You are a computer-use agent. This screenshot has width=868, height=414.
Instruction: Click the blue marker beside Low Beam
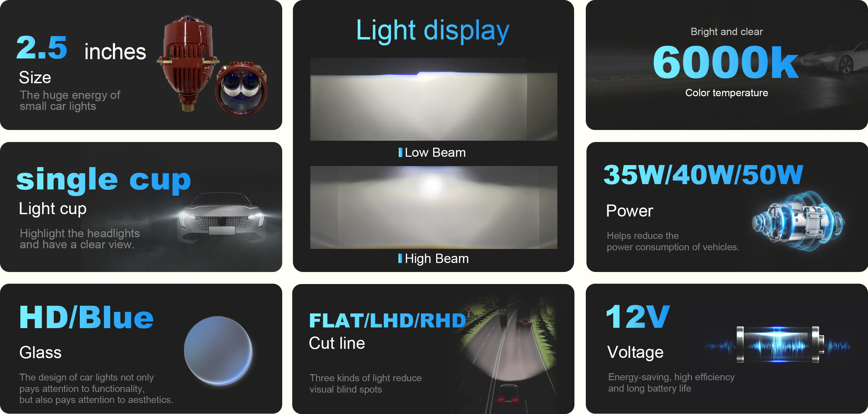[400, 152]
